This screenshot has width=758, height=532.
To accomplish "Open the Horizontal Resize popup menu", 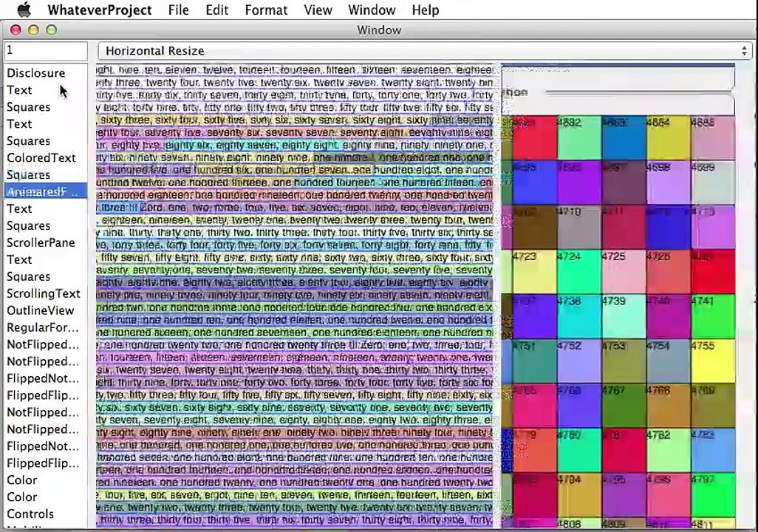I will point(425,51).
